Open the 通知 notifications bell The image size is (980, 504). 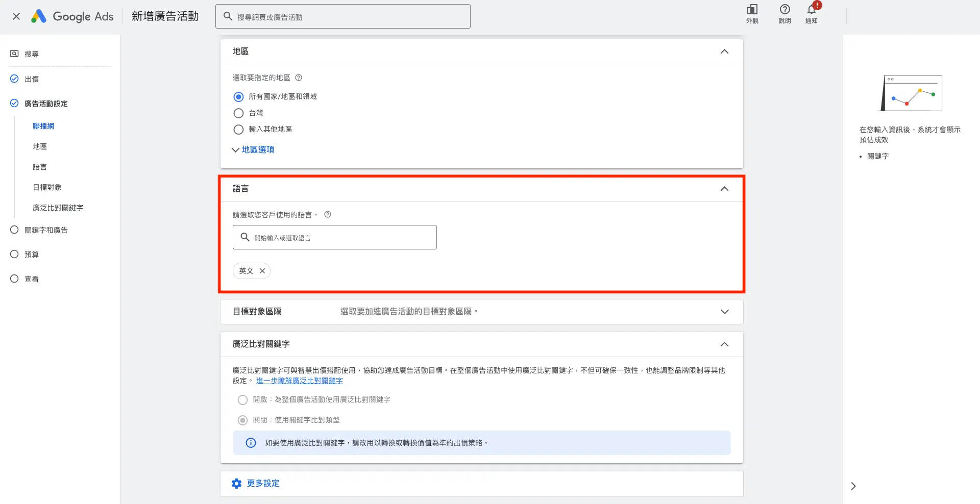point(811,14)
